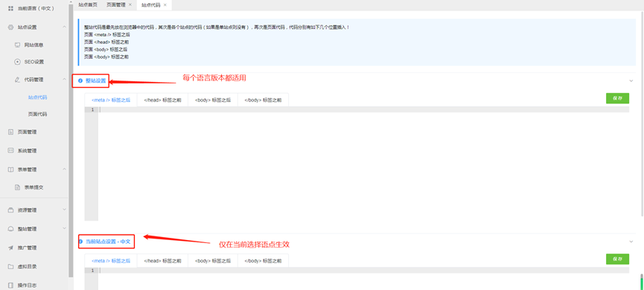
Task: Open 页面代码 in the sidebar
Action: [x=37, y=114]
